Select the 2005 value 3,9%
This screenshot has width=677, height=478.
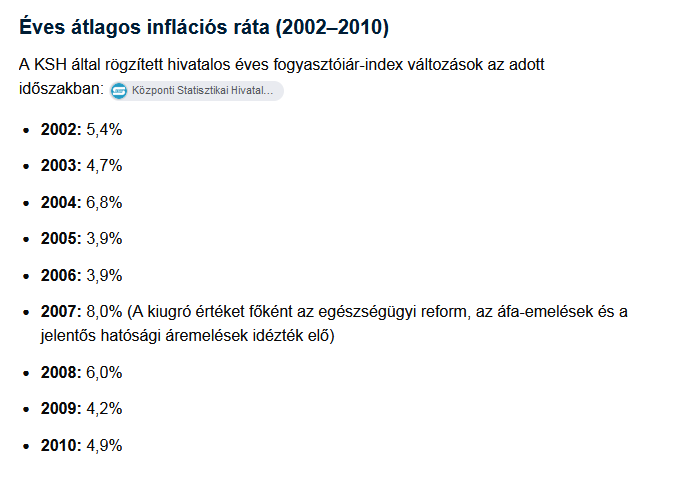(104, 239)
